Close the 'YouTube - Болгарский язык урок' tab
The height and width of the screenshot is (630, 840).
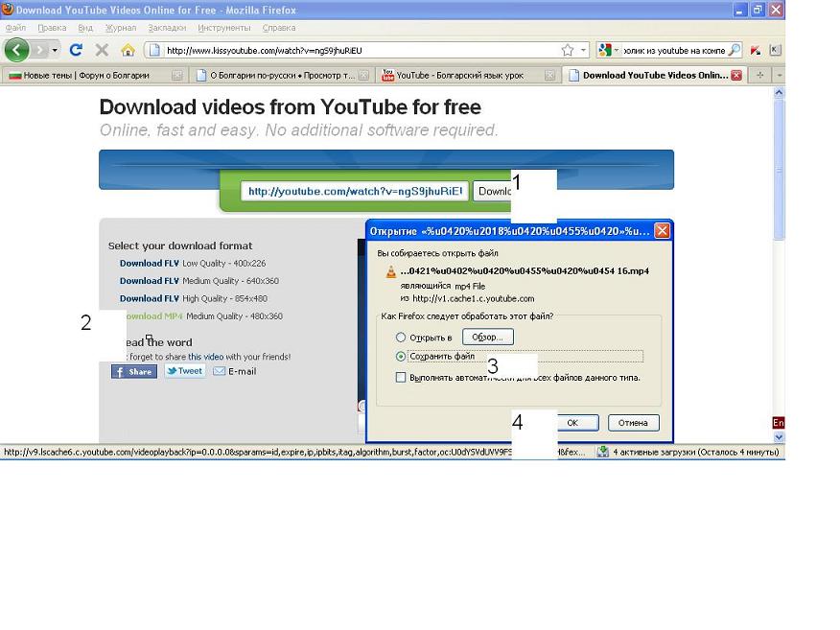[549, 76]
